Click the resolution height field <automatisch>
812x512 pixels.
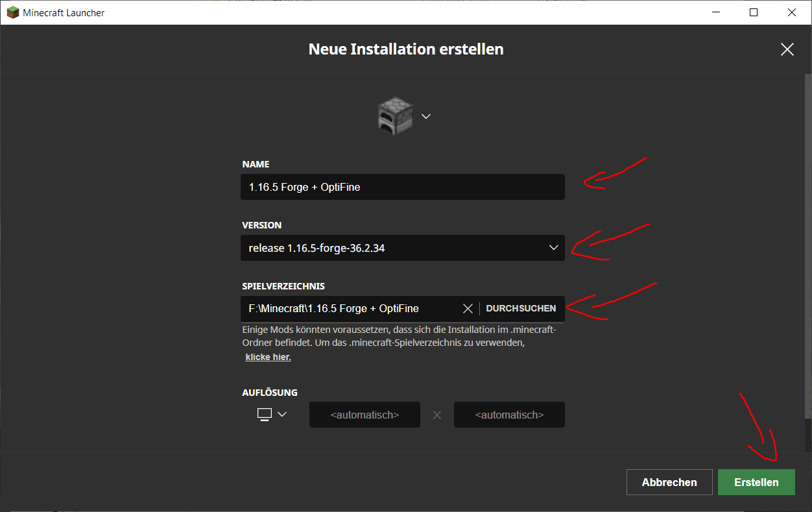(x=509, y=415)
